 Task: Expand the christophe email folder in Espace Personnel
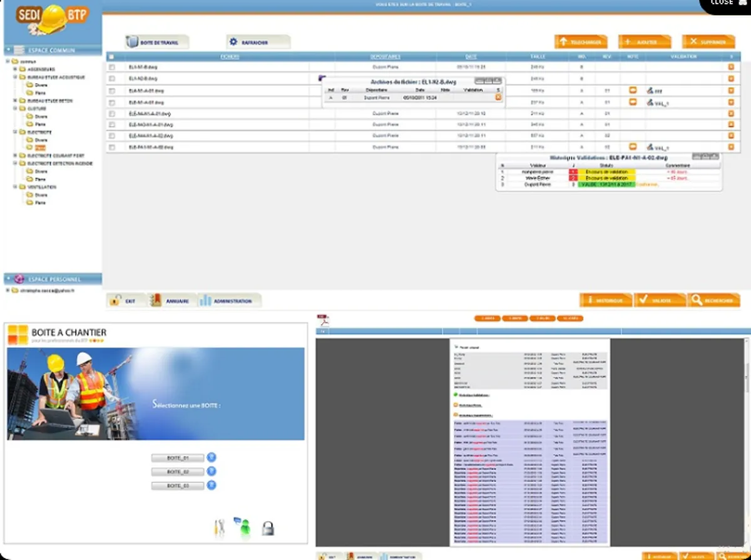[x=8, y=291]
